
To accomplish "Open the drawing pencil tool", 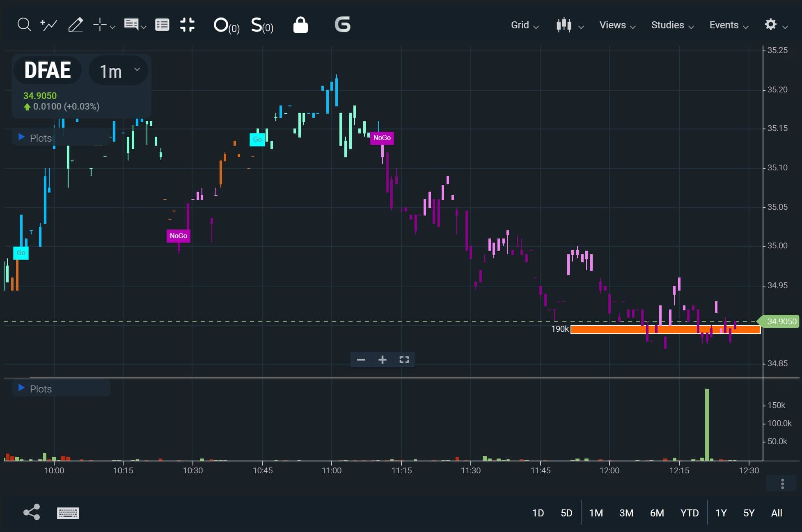I will (x=76, y=25).
